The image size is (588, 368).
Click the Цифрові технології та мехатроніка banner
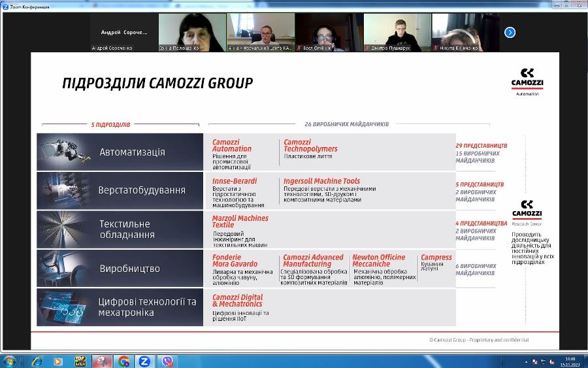(x=120, y=307)
